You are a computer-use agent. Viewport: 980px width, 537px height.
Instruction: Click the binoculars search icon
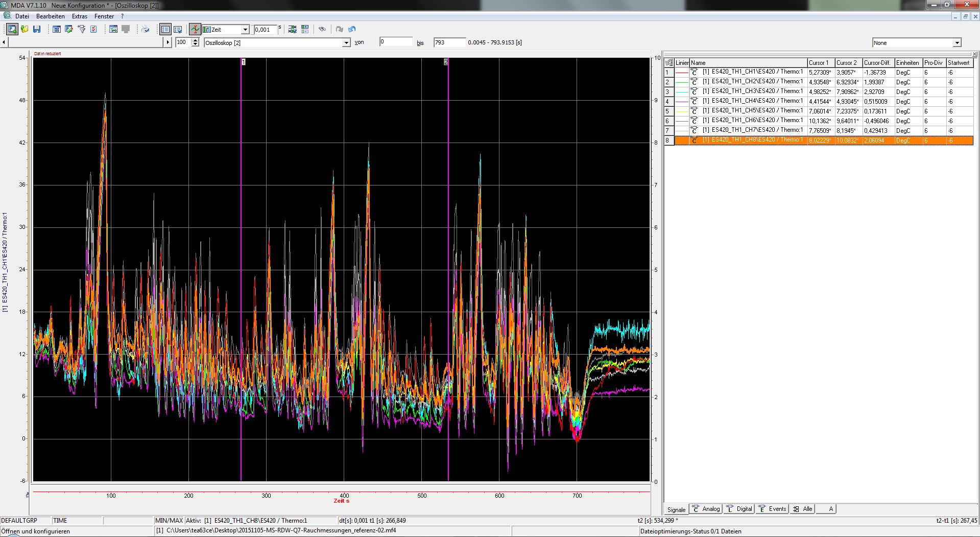(322, 30)
